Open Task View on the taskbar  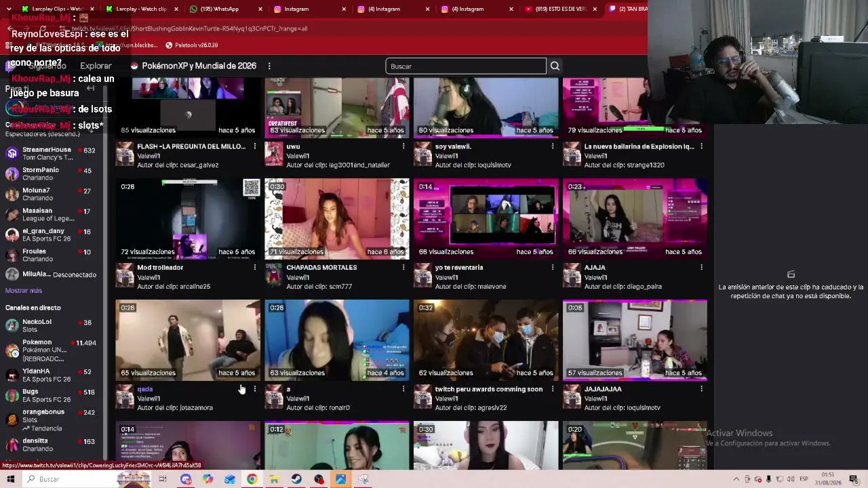tap(163, 479)
